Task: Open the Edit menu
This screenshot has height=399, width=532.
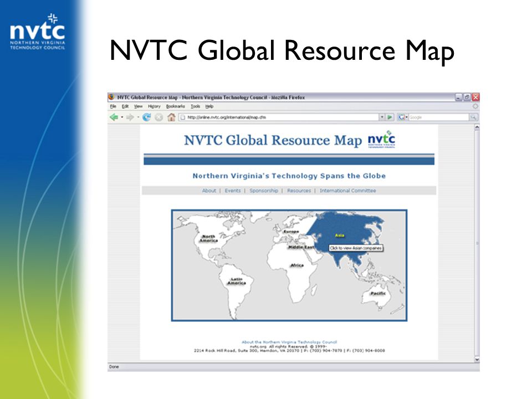Action: pos(125,106)
